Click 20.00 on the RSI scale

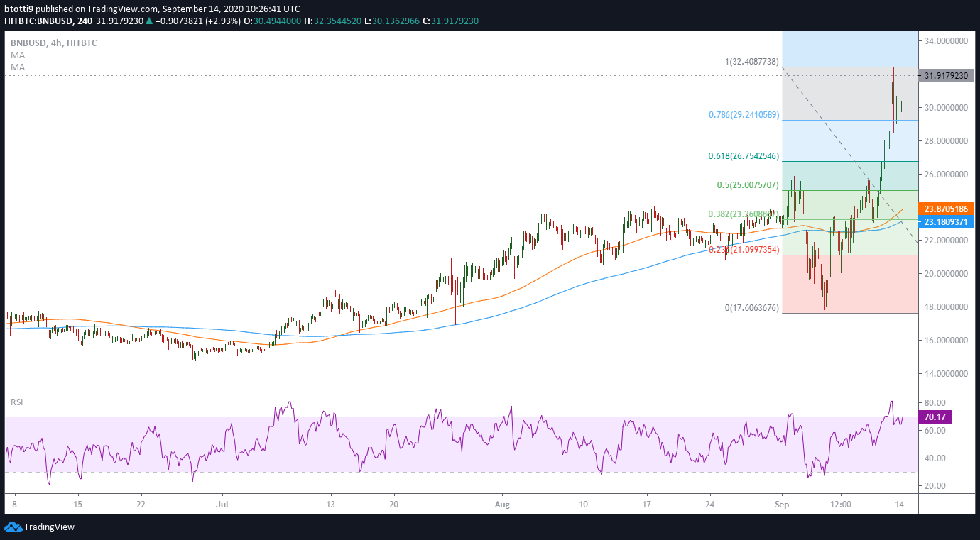click(x=935, y=486)
